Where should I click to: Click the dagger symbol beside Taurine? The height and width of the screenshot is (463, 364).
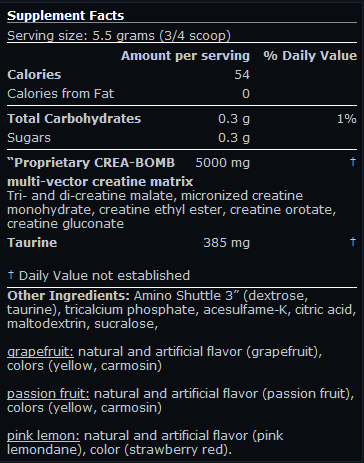point(353,241)
